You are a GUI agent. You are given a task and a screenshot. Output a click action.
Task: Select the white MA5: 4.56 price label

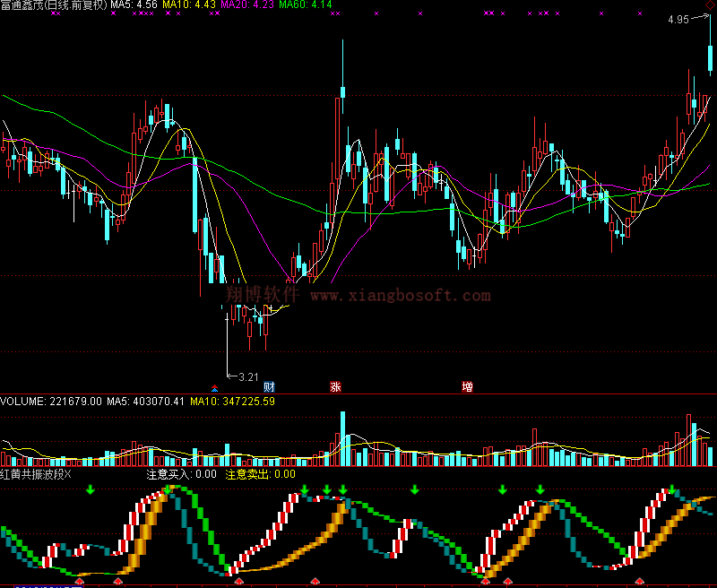tap(134, 5)
